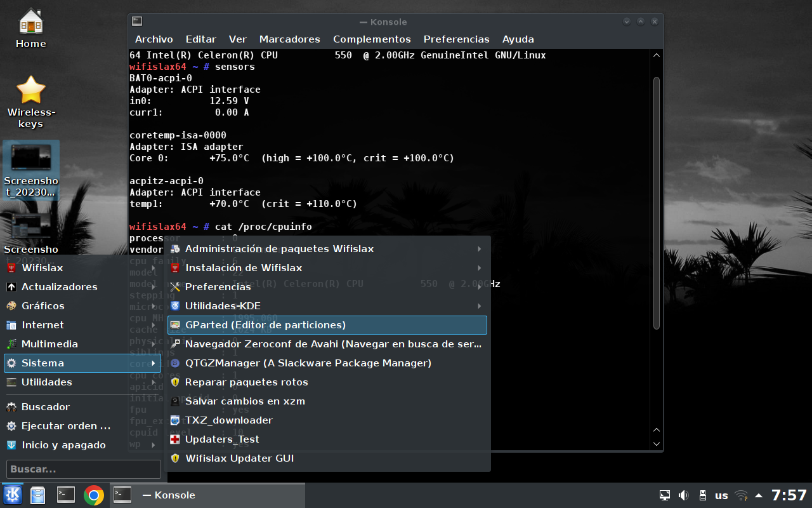Open the file manager taskbar icon

[x=39, y=495]
